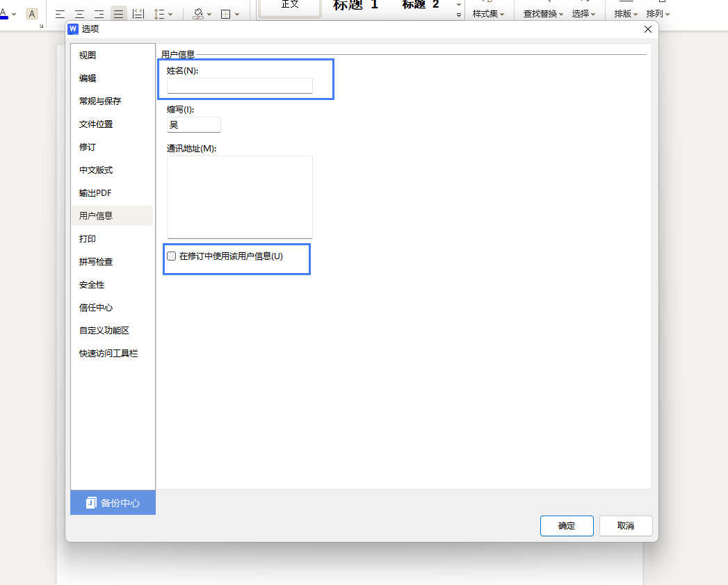Open the 信任中心 options category
Image resolution: width=728 pixels, height=585 pixels.
(113, 308)
